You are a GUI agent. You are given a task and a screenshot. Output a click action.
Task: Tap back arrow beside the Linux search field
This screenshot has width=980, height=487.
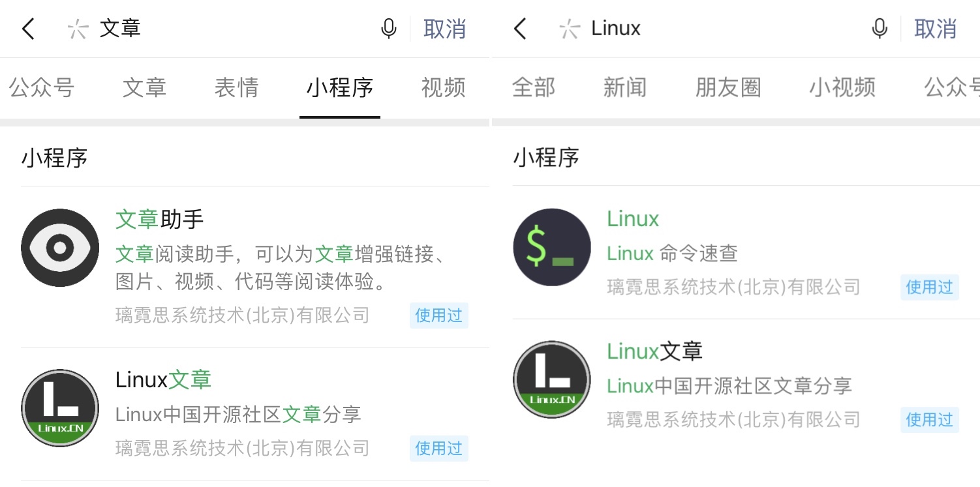coord(519,29)
